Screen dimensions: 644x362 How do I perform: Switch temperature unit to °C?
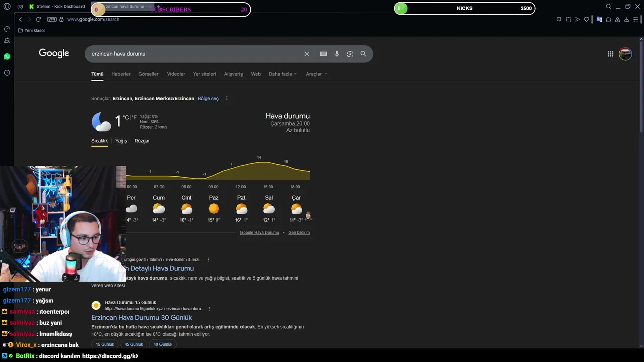(x=126, y=118)
